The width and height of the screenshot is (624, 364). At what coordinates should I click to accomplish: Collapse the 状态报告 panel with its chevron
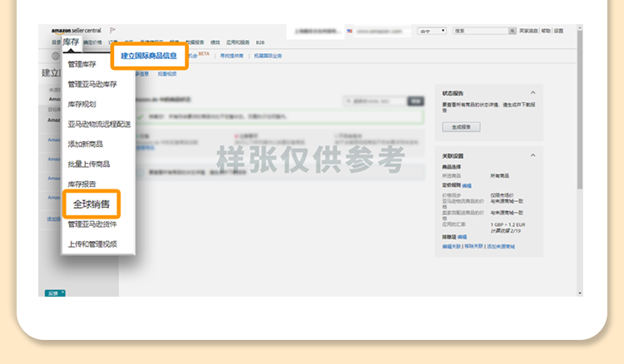(x=533, y=93)
